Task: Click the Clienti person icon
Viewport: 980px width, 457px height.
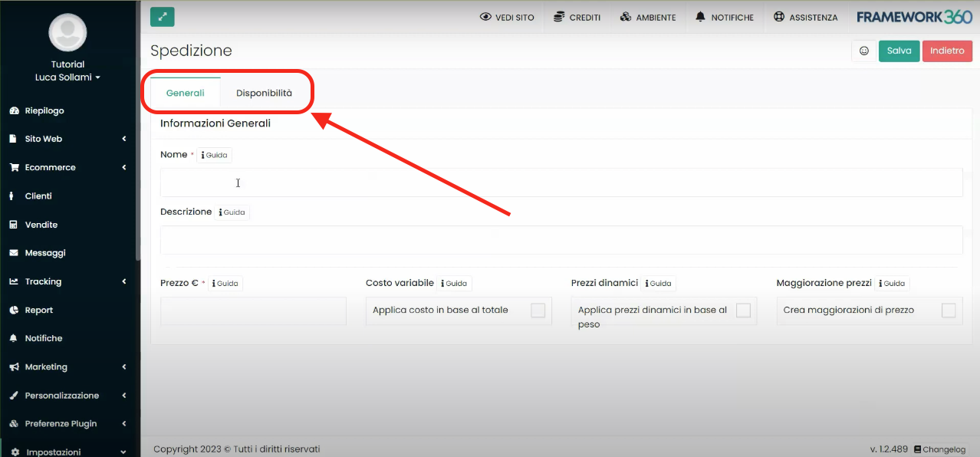Action: [x=12, y=196]
